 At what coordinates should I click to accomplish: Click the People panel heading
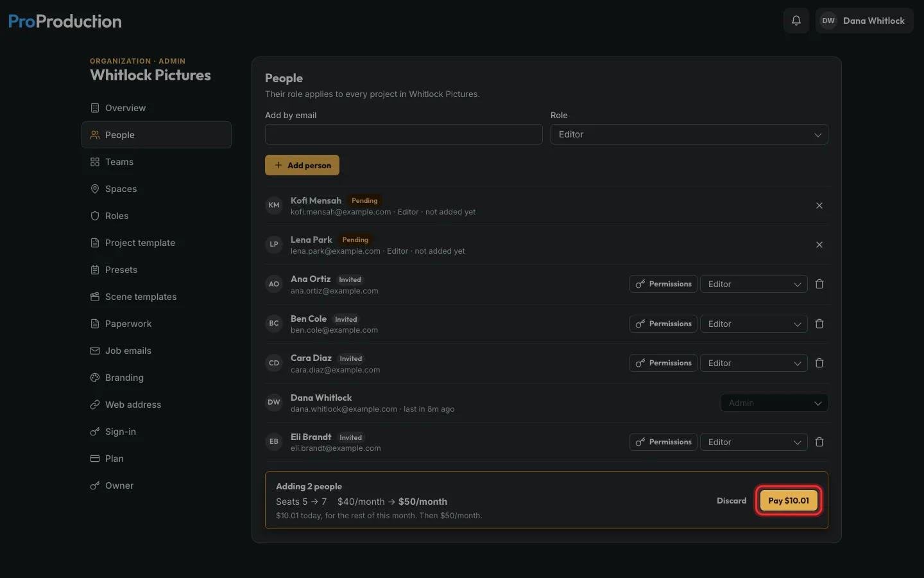(284, 78)
